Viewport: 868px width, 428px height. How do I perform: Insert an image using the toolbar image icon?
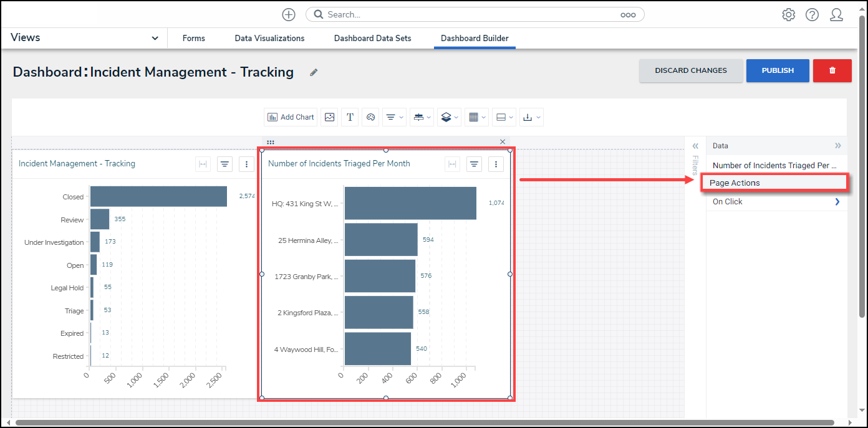coord(330,117)
